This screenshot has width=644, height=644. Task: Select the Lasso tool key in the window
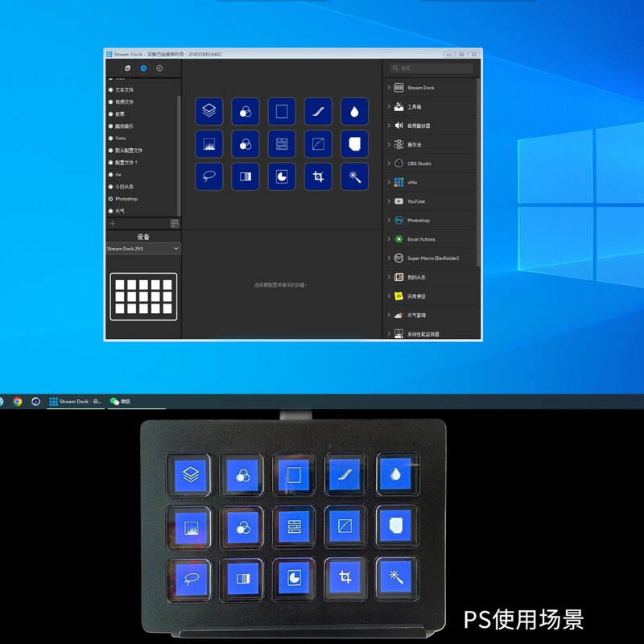click(x=209, y=176)
